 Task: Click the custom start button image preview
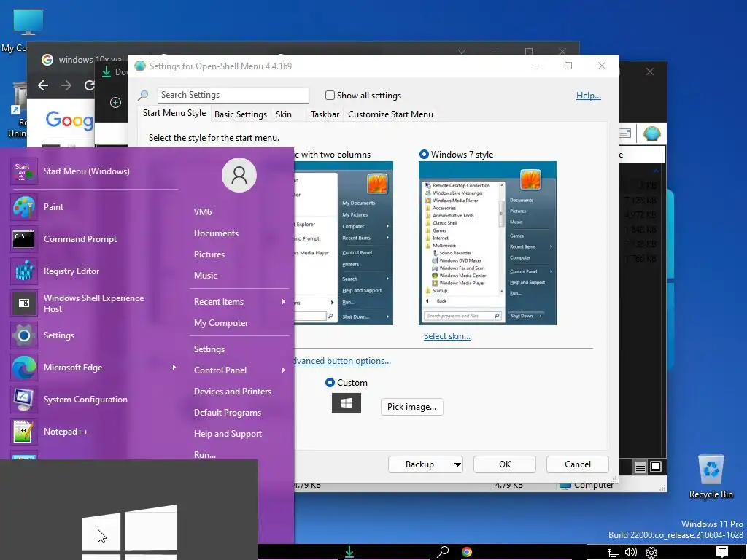pyautogui.click(x=347, y=404)
